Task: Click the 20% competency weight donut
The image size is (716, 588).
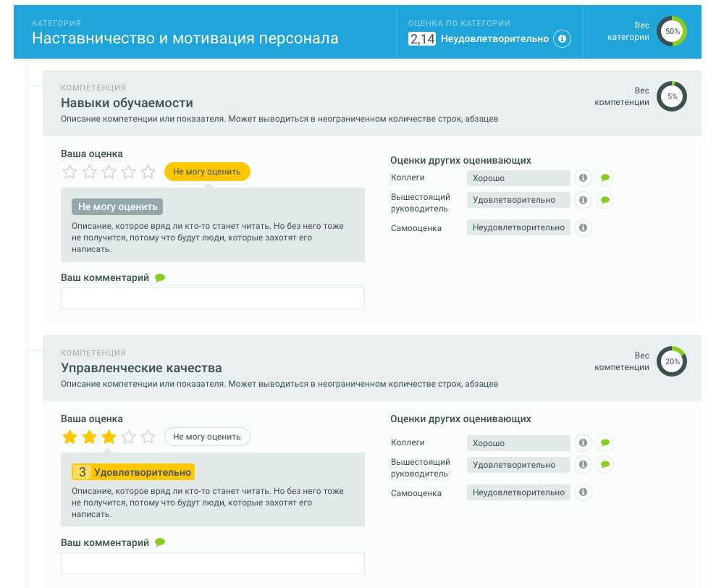Action: [672, 361]
